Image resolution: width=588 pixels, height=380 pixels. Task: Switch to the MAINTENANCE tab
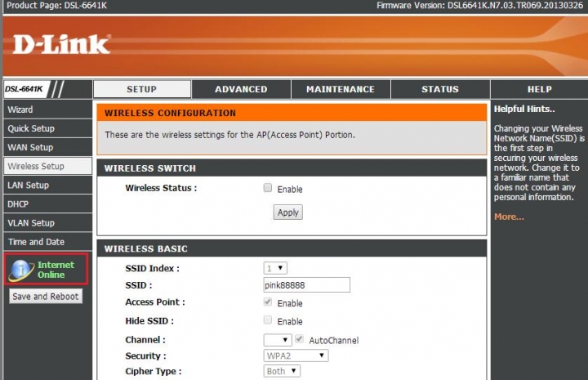click(x=341, y=89)
